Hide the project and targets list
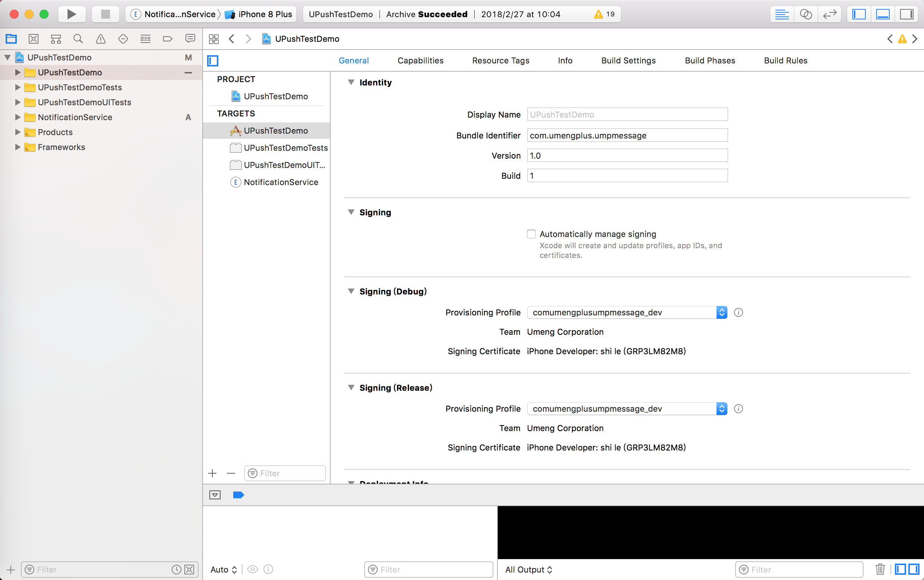The height and width of the screenshot is (580, 924). [213, 60]
